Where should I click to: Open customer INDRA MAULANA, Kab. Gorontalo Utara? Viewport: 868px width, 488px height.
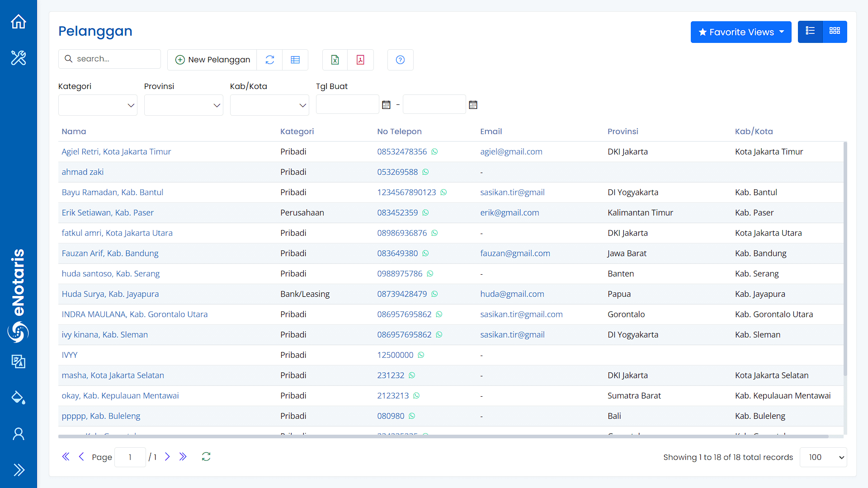click(135, 314)
